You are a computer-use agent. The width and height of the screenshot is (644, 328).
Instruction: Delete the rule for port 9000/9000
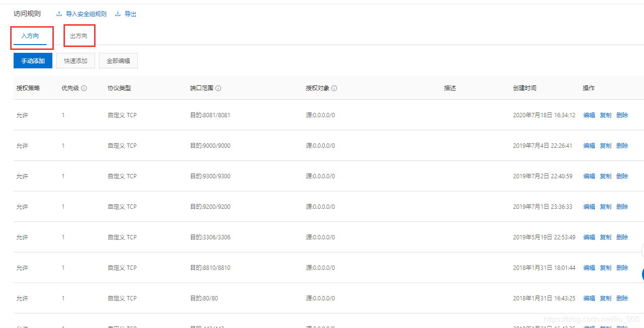click(x=622, y=146)
